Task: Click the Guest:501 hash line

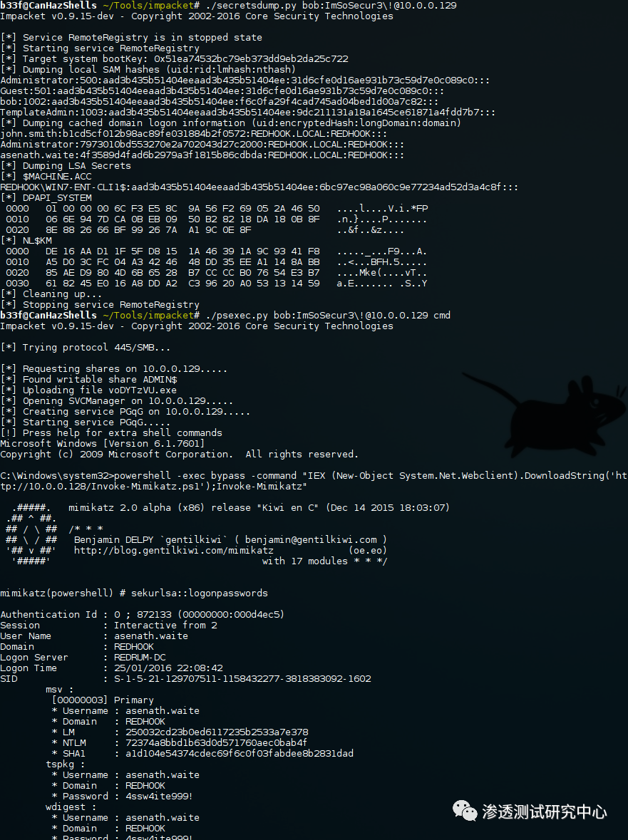Action: click(222, 91)
